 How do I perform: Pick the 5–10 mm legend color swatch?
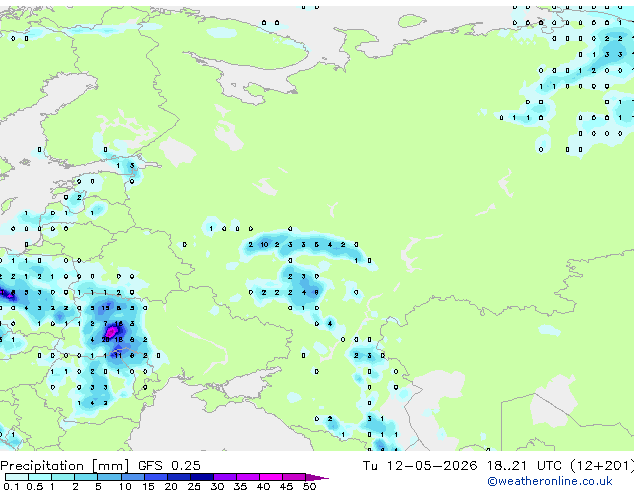pos(110,477)
